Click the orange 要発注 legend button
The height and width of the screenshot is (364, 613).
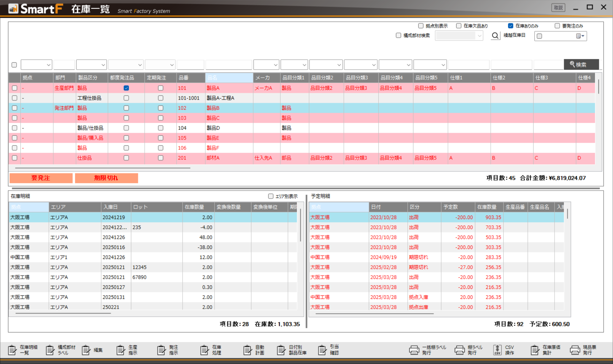pyautogui.click(x=41, y=178)
